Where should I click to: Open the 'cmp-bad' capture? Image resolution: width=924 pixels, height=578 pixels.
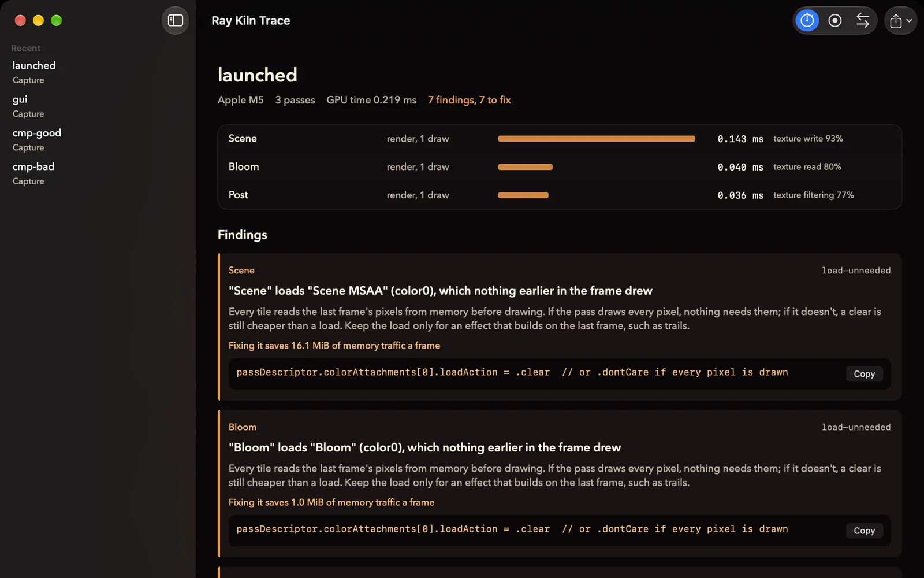[98, 173]
